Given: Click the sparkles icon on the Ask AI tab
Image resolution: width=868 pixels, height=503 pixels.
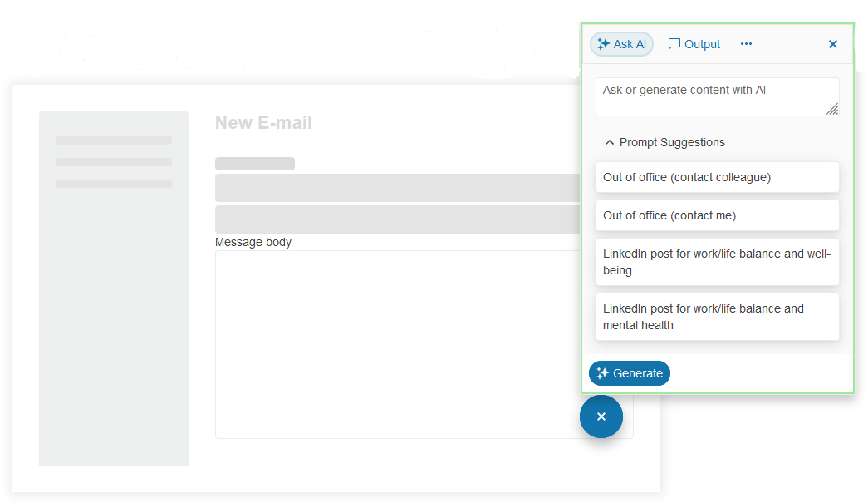Looking at the screenshot, I should 604,44.
